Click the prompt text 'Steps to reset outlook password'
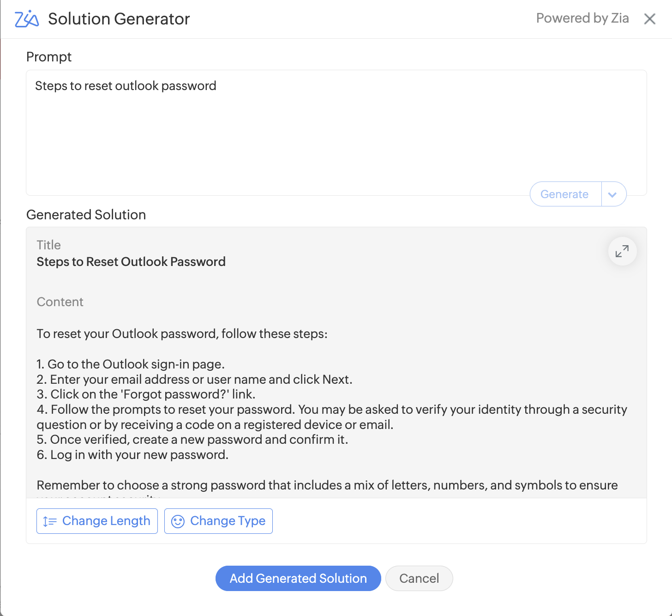Viewport: 672px width, 616px height. (x=126, y=86)
